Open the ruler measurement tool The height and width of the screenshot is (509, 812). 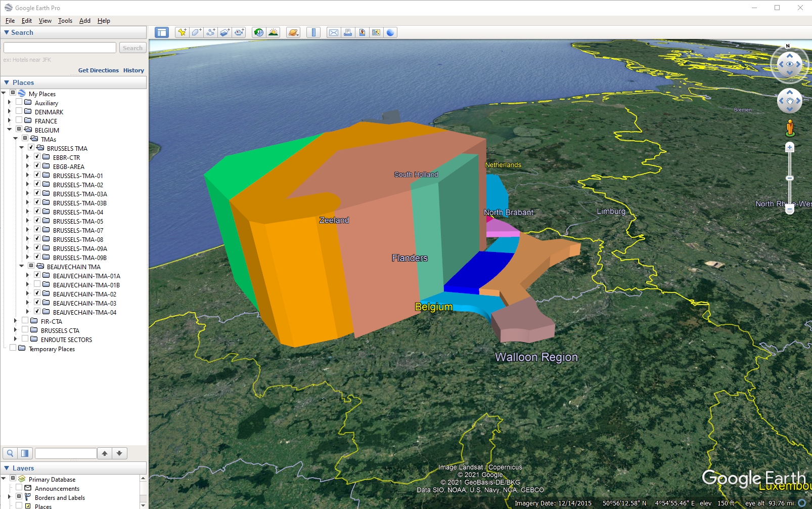(313, 32)
